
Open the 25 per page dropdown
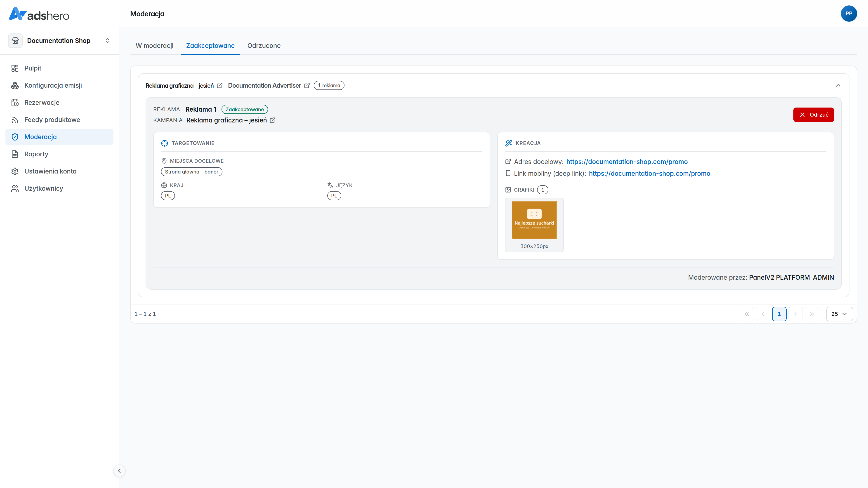(x=839, y=314)
